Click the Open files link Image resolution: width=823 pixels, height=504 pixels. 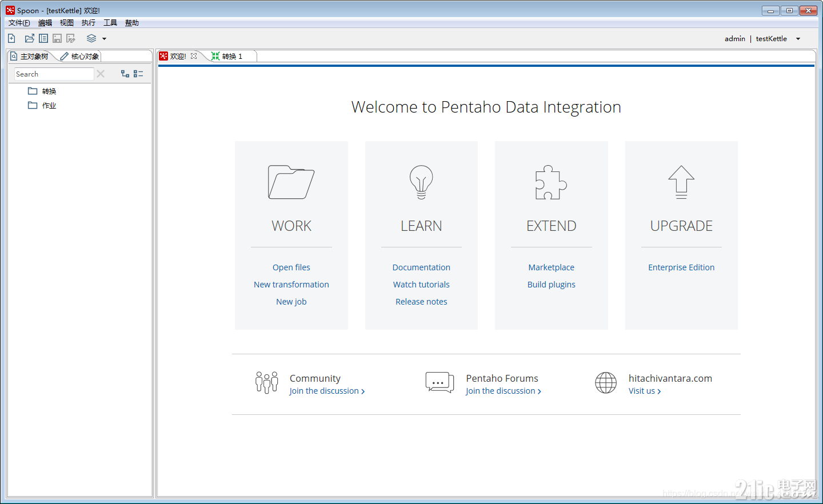[291, 267]
